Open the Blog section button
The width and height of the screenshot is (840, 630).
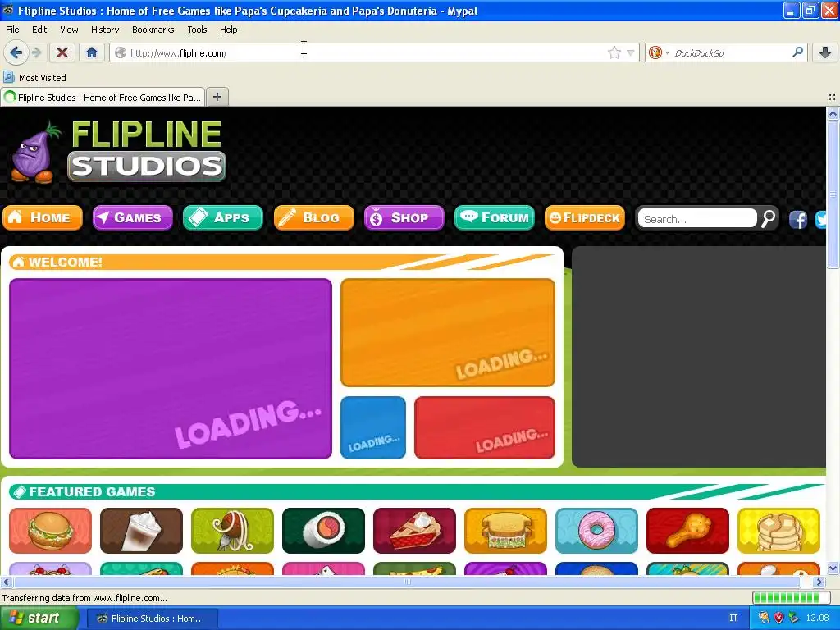[x=313, y=217]
